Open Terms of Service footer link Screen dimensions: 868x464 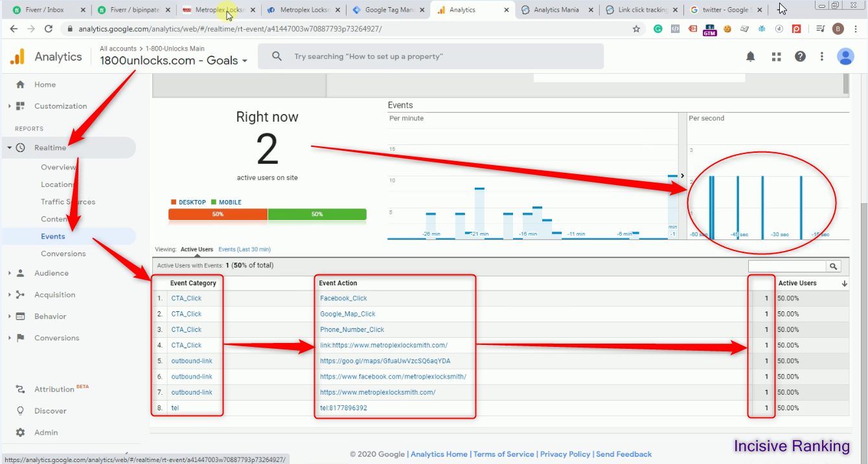click(504, 454)
